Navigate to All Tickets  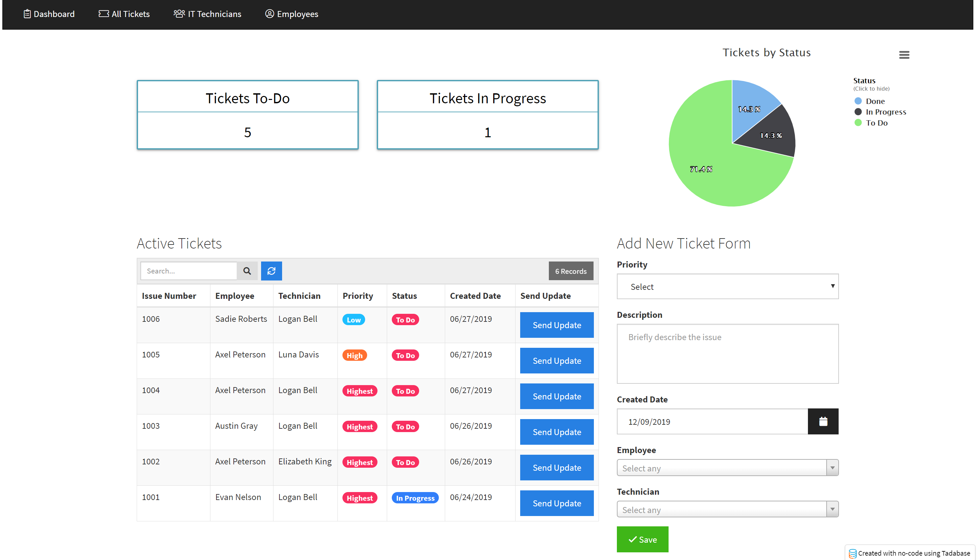click(124, 13)
